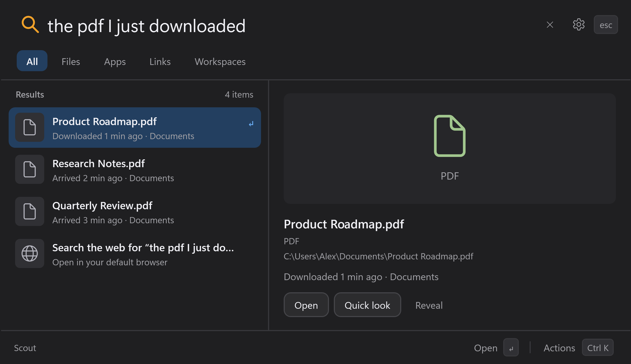This screenshot has width=631, height=364.
Task: Switch to the Files tab
Action: coord(71,62)
